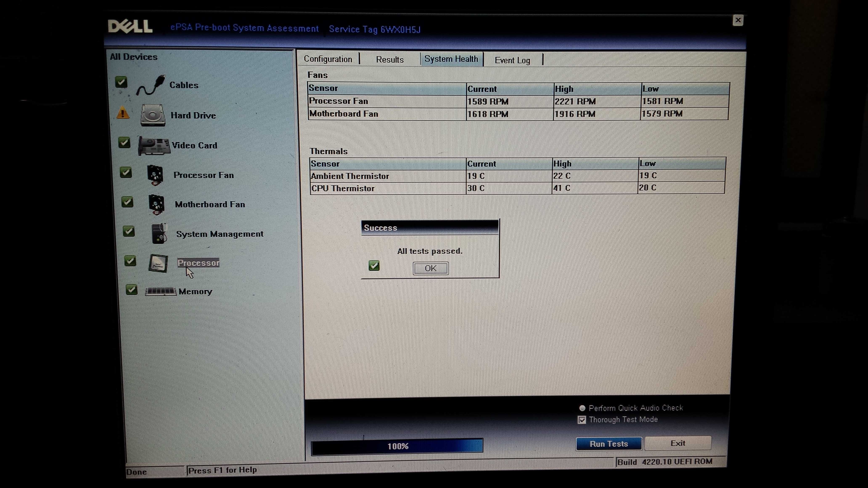
Task: Click the System Management tower icon
Action: (x=159, y=233)
